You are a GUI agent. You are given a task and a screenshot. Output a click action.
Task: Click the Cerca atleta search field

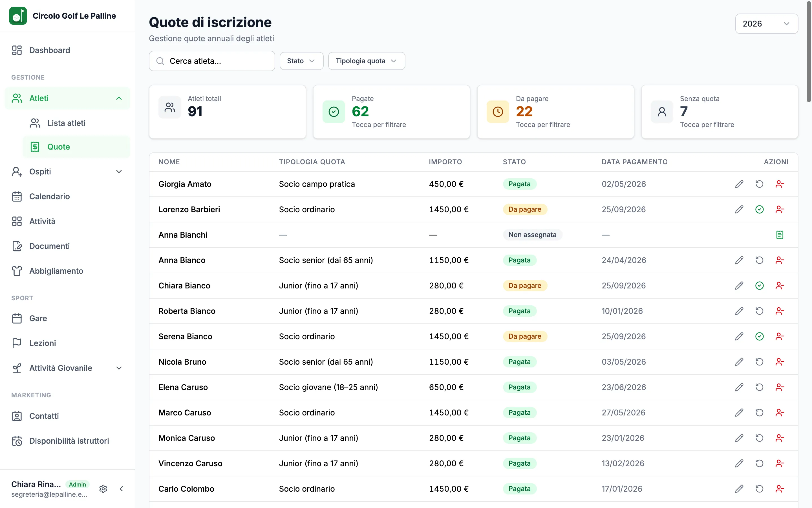212,61
